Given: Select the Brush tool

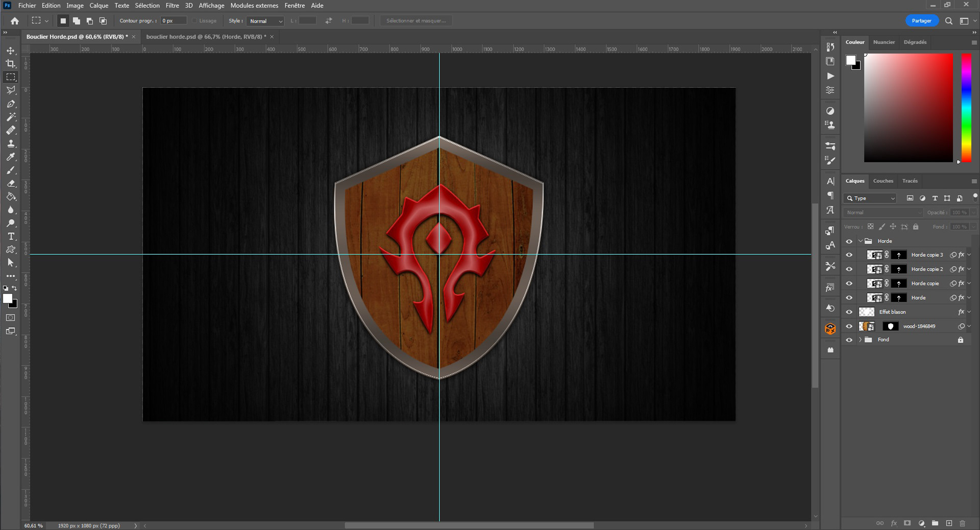Looking at the screenshot, I should [x=11, y=170].
